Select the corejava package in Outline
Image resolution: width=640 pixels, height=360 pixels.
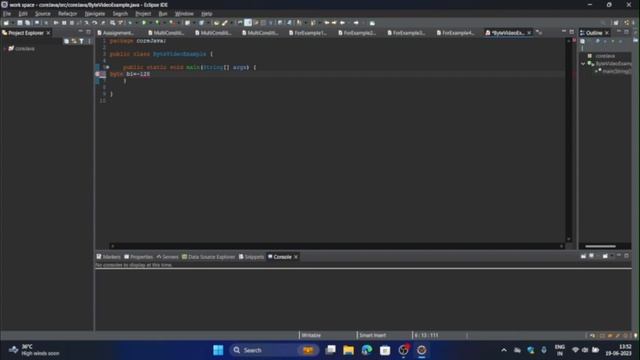tap(605, 56)
